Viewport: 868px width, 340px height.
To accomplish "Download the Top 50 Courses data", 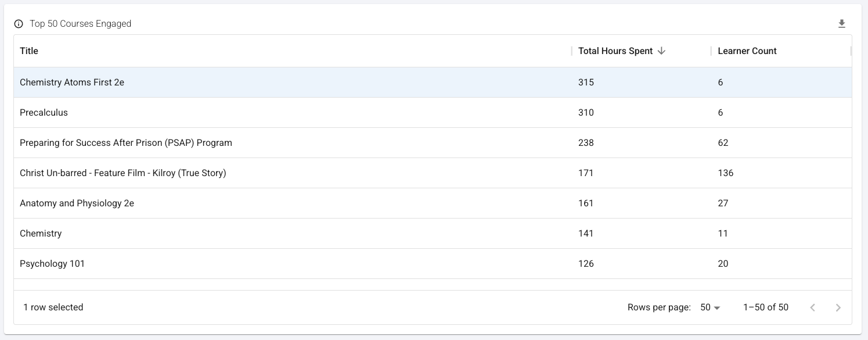I will click(x=842, y=24).
